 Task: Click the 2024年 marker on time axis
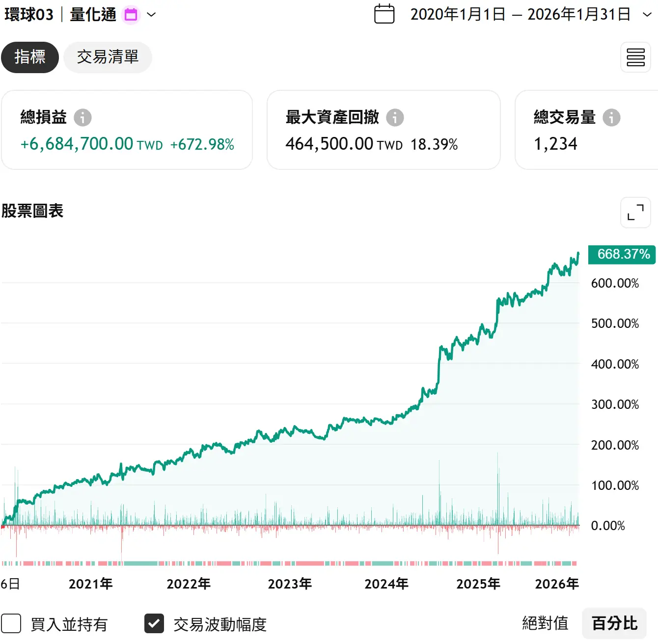(x=386, y=584)
